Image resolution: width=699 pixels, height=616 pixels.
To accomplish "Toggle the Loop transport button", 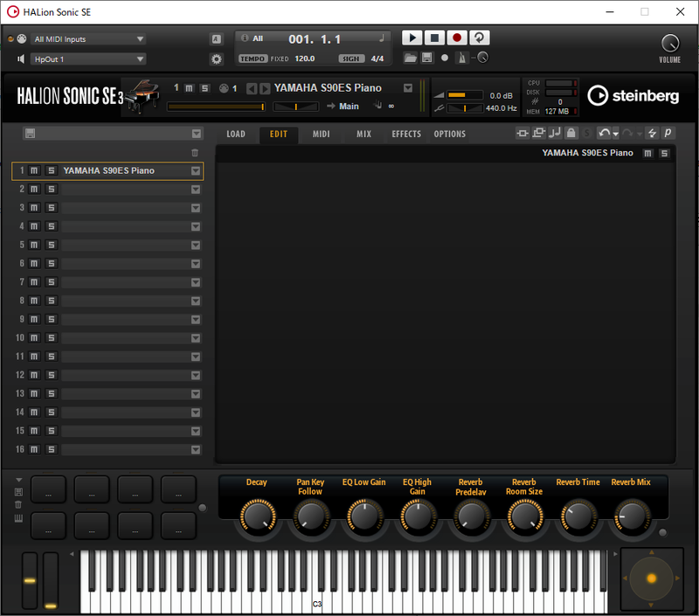I will [x=479, y=38].
